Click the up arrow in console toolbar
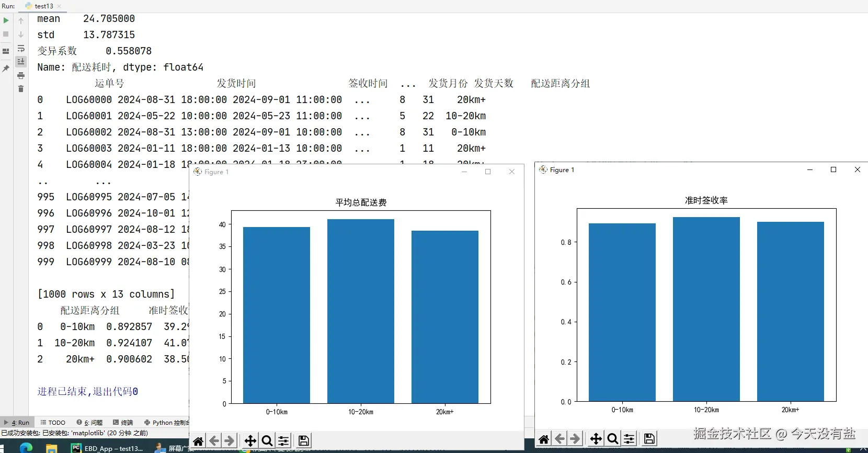 click(x=21, y=20)
